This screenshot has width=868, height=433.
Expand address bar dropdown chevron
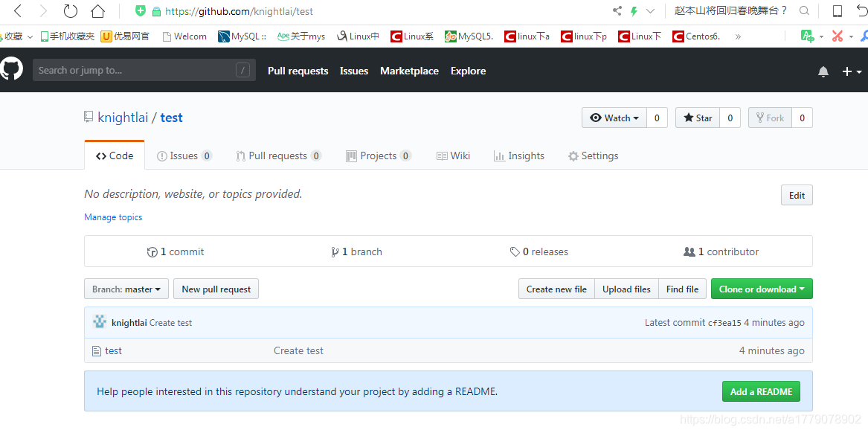tap(651, 11)
